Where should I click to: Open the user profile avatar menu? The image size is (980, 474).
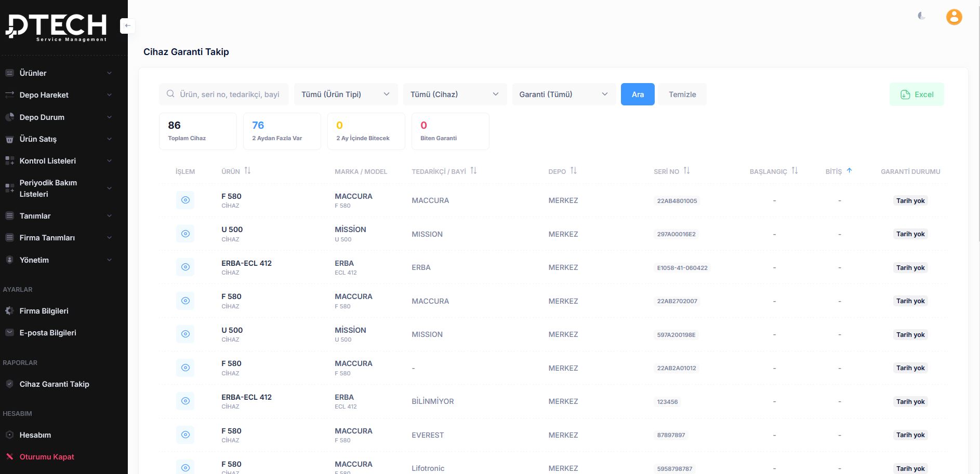tap(954, 17)
